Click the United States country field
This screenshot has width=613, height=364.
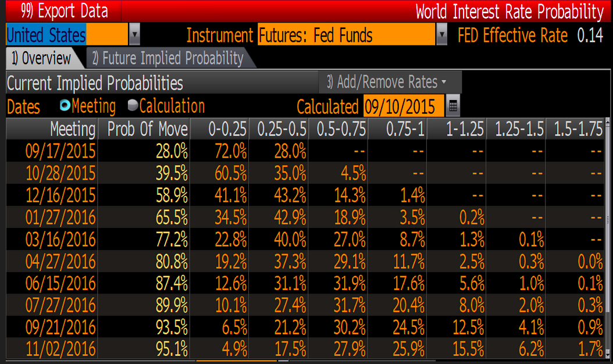[x=67, y=34]
